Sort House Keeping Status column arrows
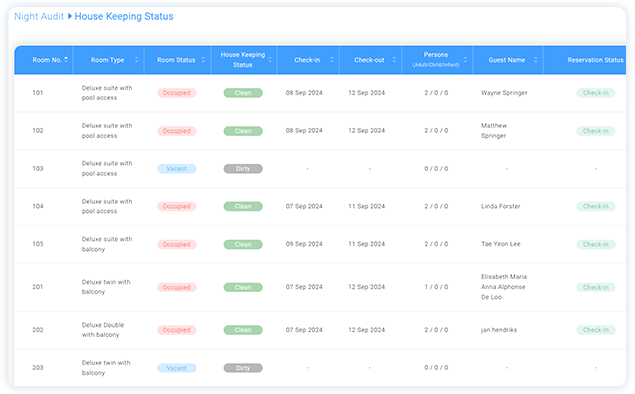The height and width of the screenshot is (394, 635). pos(270,60)
